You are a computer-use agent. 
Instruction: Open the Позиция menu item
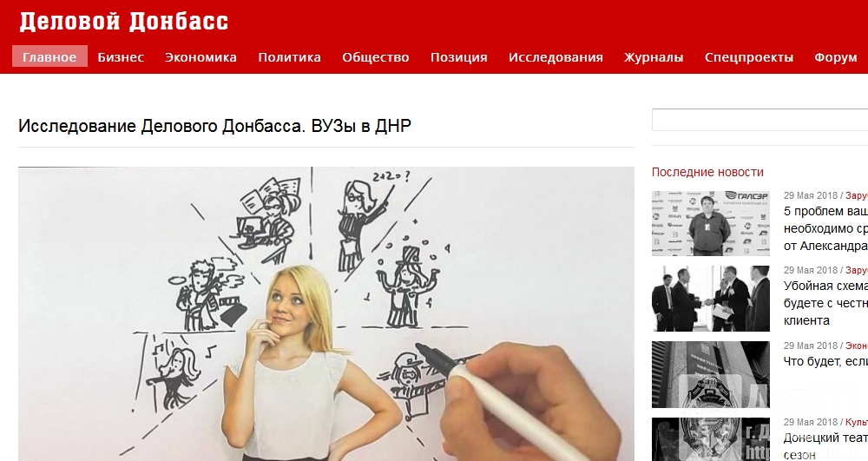459,57
